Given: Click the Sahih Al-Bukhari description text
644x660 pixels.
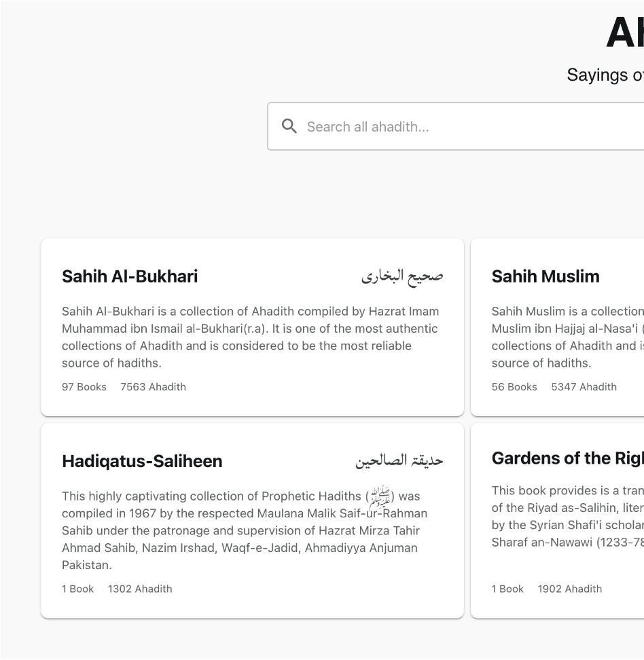Looking at the screenshot, I should tap(251, 337).
